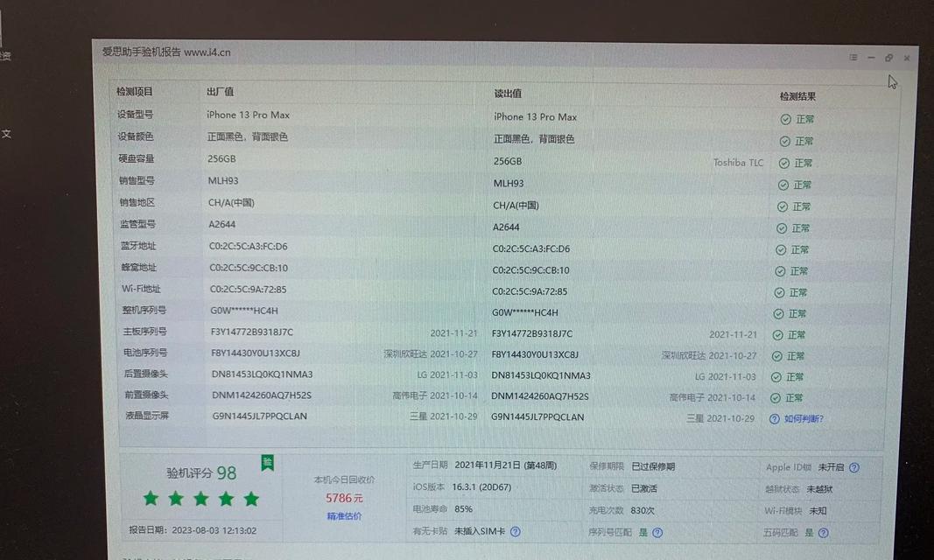Select factory Wi-Fi地址 C0:2C:5C:9A:72:85

click(x=248, y=290)
